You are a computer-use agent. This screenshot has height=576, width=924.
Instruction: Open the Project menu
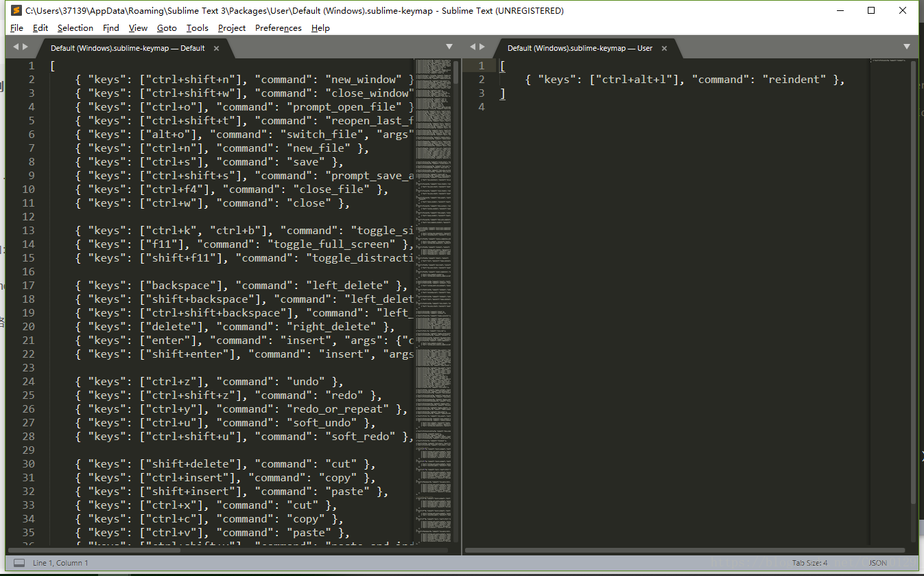click(x=232, y=28)
